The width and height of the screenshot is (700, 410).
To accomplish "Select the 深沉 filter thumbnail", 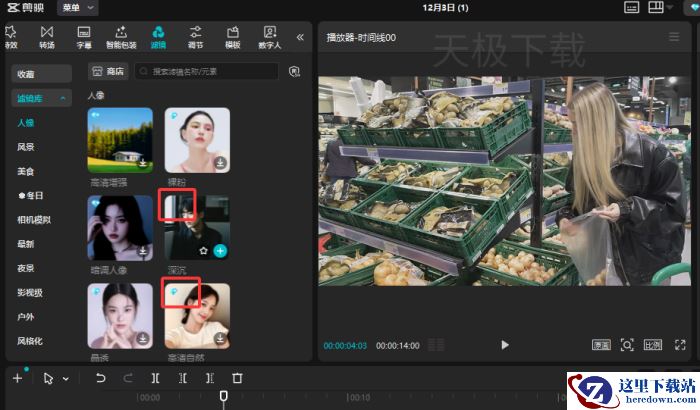I will pos(197,228).
